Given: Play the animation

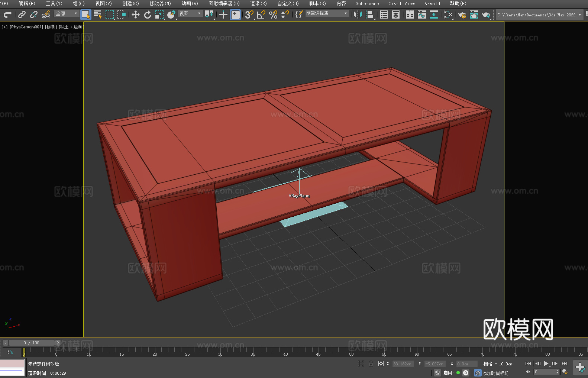Looking at the screenshot, I should click(x=546, y=364).
